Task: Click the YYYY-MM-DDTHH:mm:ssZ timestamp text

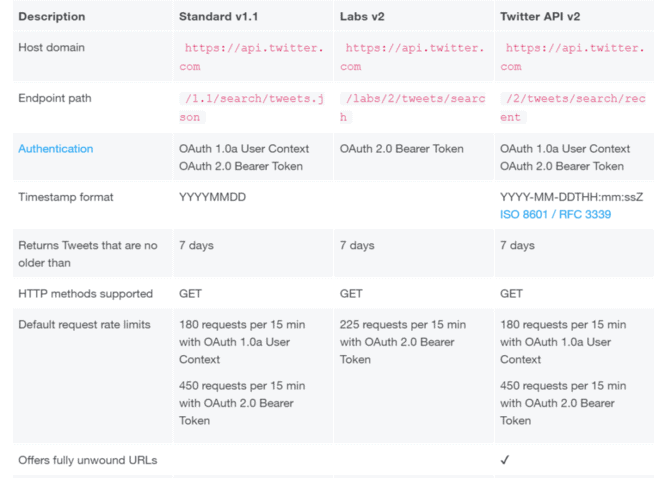Action: (572, 197)
